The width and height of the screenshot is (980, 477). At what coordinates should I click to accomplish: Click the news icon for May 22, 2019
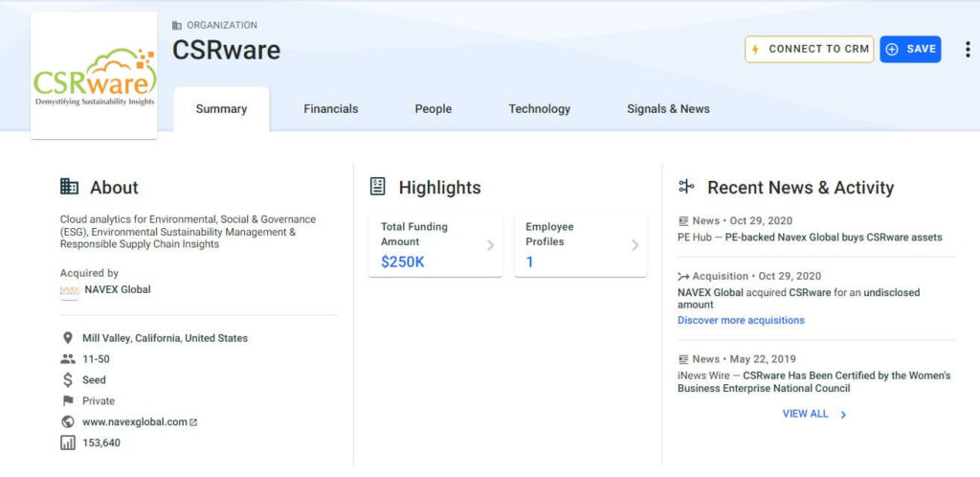(x=683, y=359)
